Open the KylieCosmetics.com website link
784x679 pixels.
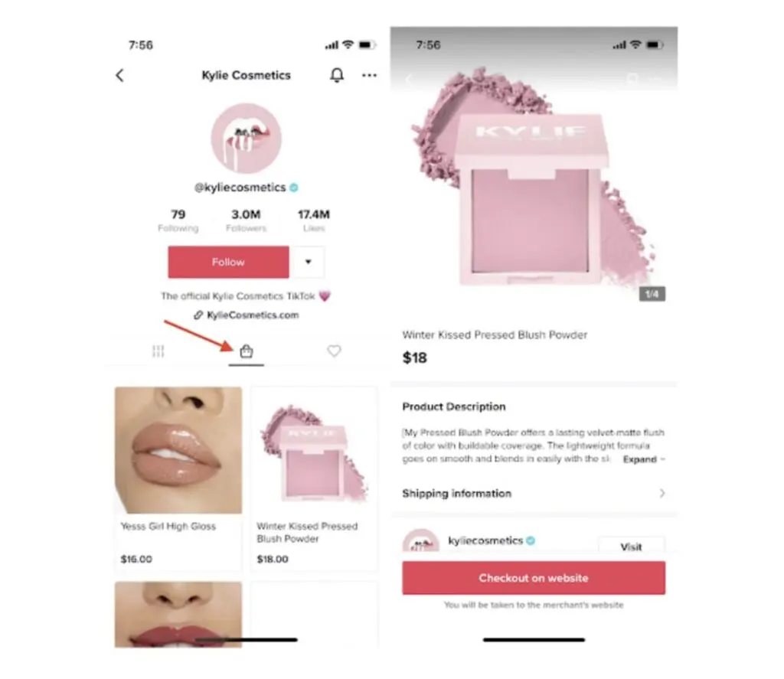tap(253, 315)
